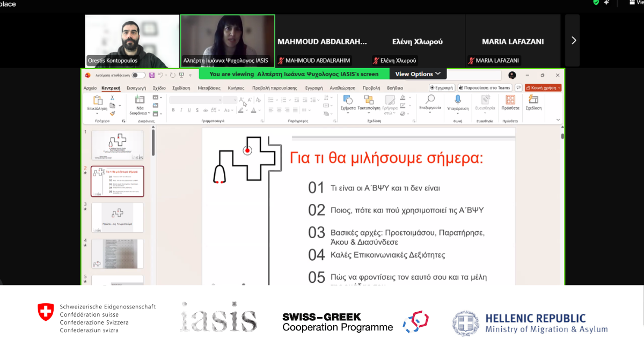This screenshot has height=338, width=644.
Task: Toggle the Αυτόματη αποθήκευση autosave switch
Action: tap(138, 75)
